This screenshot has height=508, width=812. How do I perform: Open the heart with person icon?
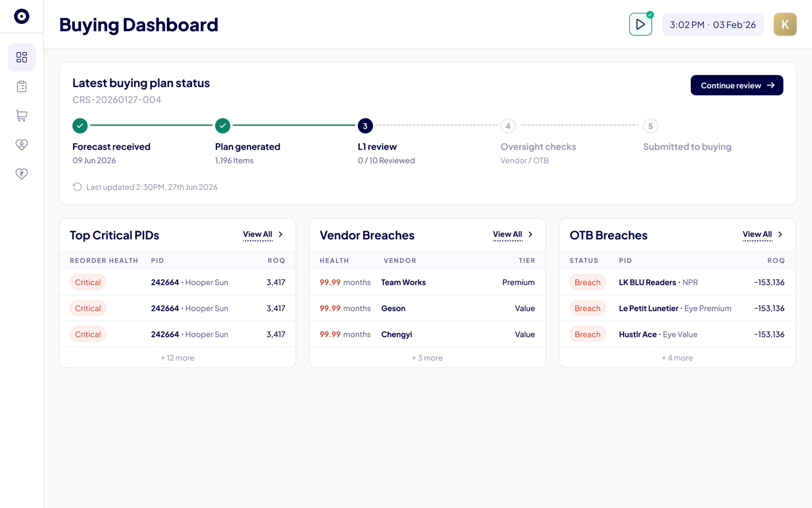(21, 145)
